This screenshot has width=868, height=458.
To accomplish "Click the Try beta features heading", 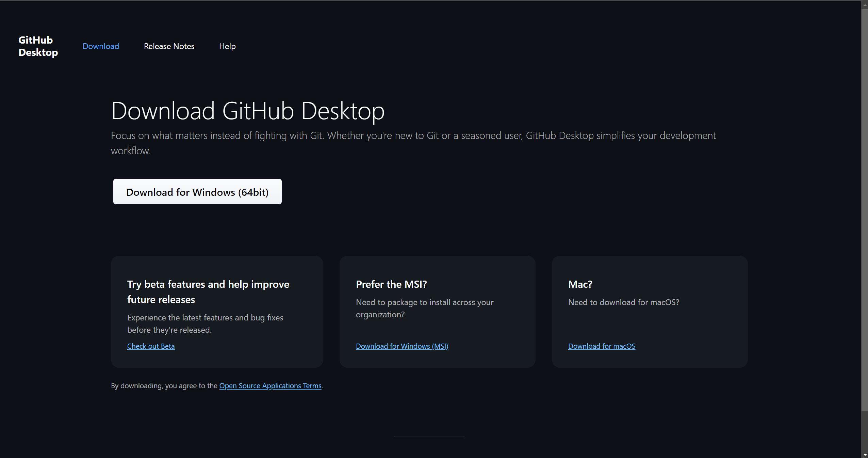I will pos(208,292).
